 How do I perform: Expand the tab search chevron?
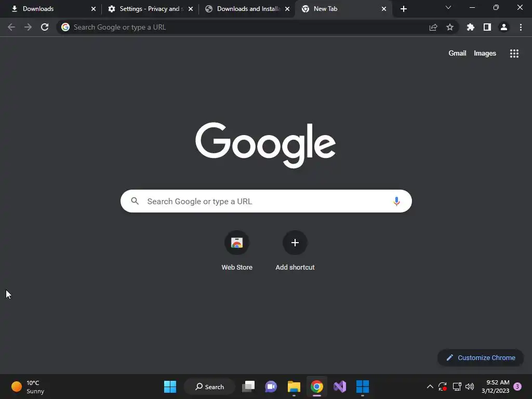448,7
